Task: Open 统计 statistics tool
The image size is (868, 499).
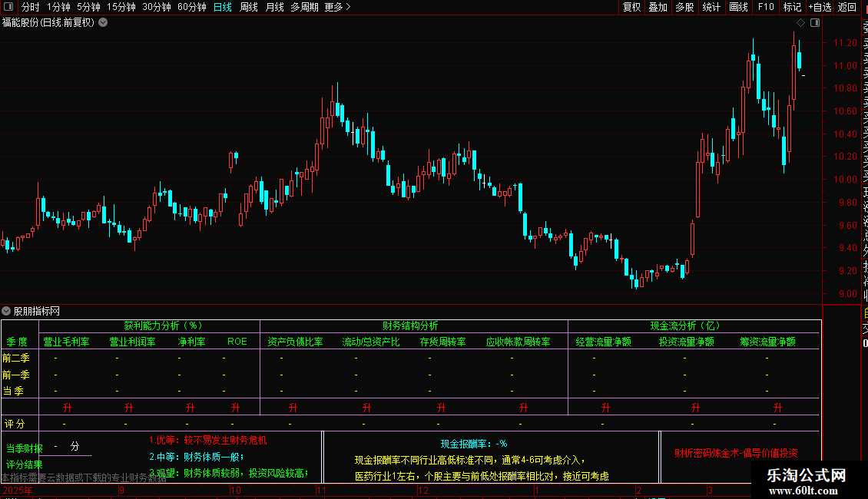Action: tap(711, 7)
